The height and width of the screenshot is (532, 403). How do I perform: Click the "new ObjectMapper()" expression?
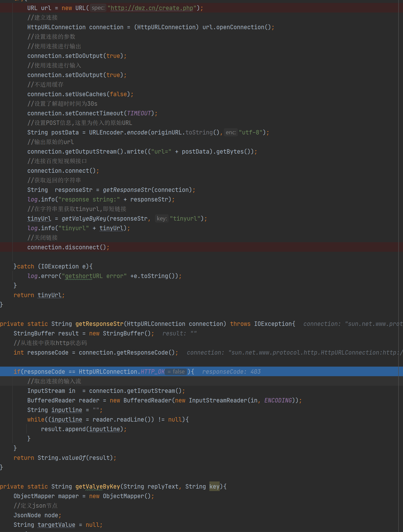[x=120, y=496]
